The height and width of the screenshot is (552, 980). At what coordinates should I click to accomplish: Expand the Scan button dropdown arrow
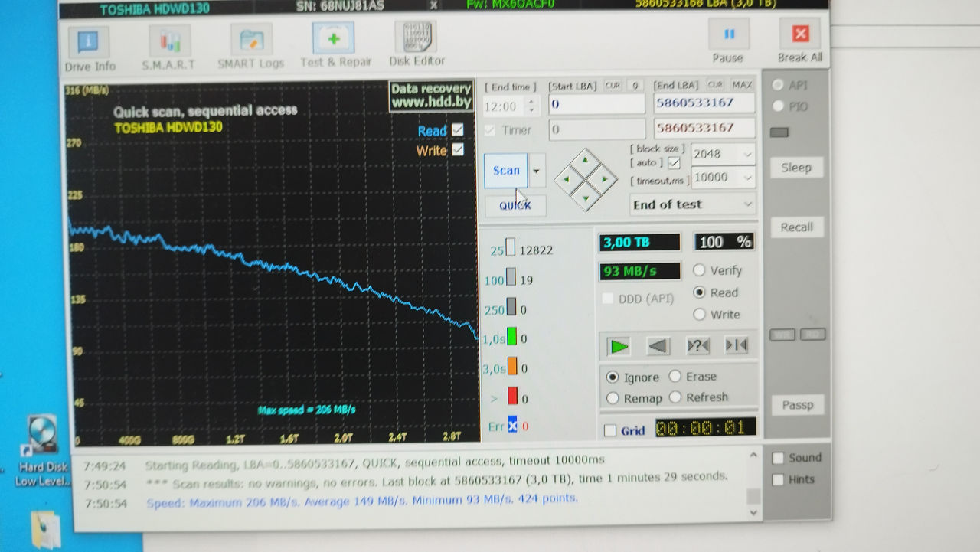click(537, 171)
